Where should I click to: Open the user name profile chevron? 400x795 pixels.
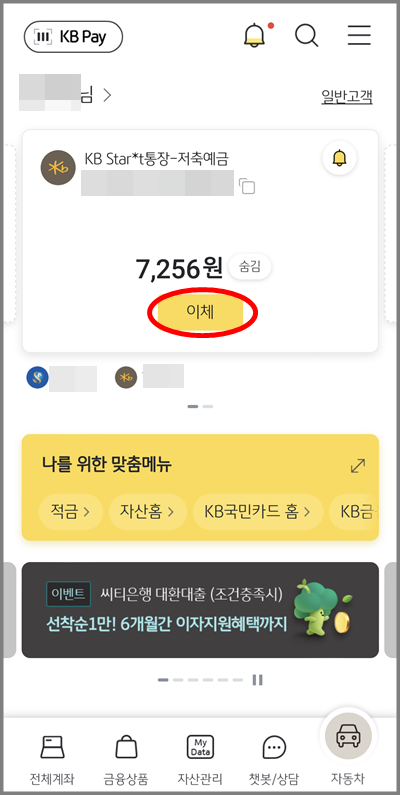tap(107, 95)
